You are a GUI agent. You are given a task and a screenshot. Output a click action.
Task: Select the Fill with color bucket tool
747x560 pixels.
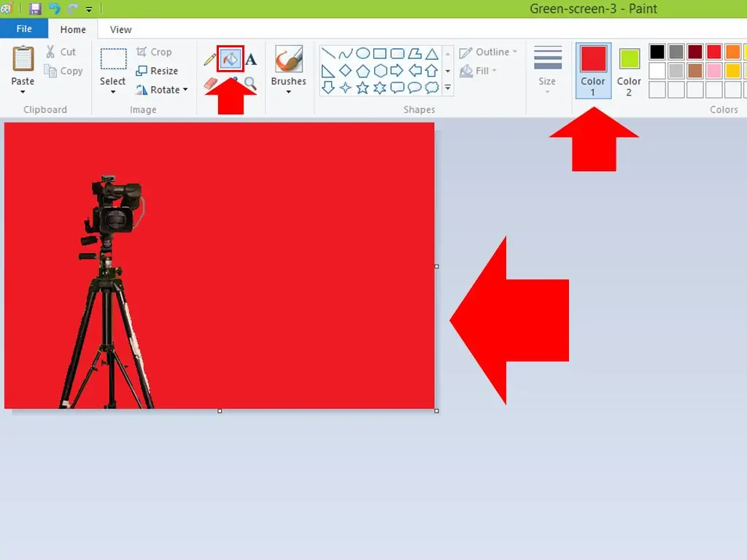click(x=231, y=59)
